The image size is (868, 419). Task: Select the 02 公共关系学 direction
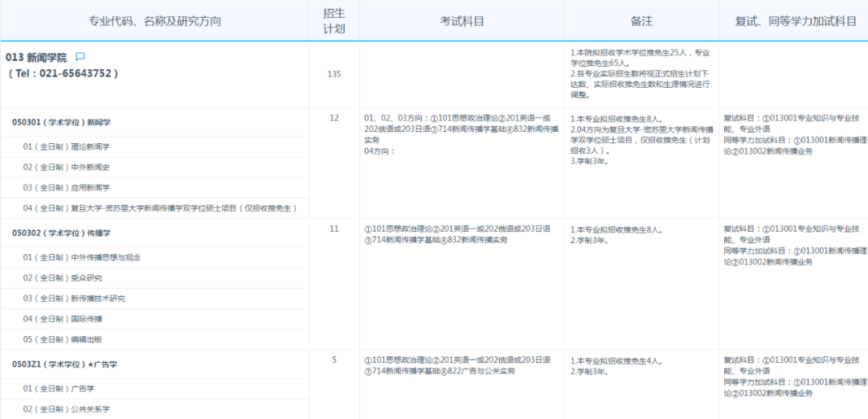pyautogui.click(x=67, y=409)
